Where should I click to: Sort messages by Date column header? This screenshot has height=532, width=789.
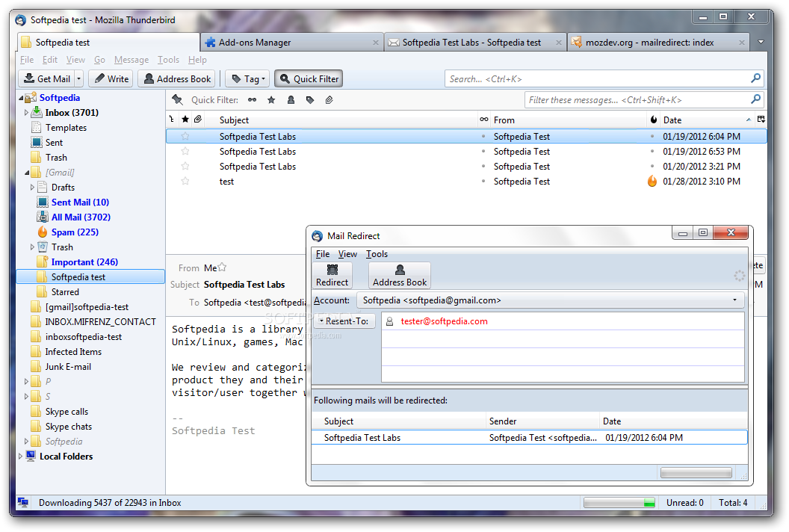tap(707, 120)
